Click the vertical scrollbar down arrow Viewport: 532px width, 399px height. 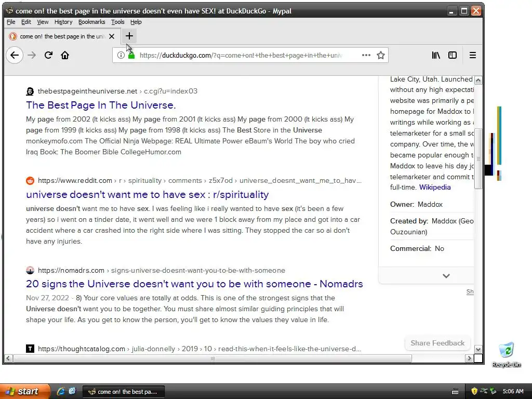click(x=478, y=350)
